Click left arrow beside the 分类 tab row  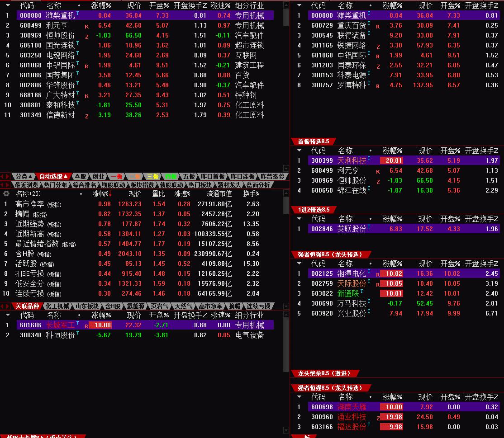coord(2,176)
